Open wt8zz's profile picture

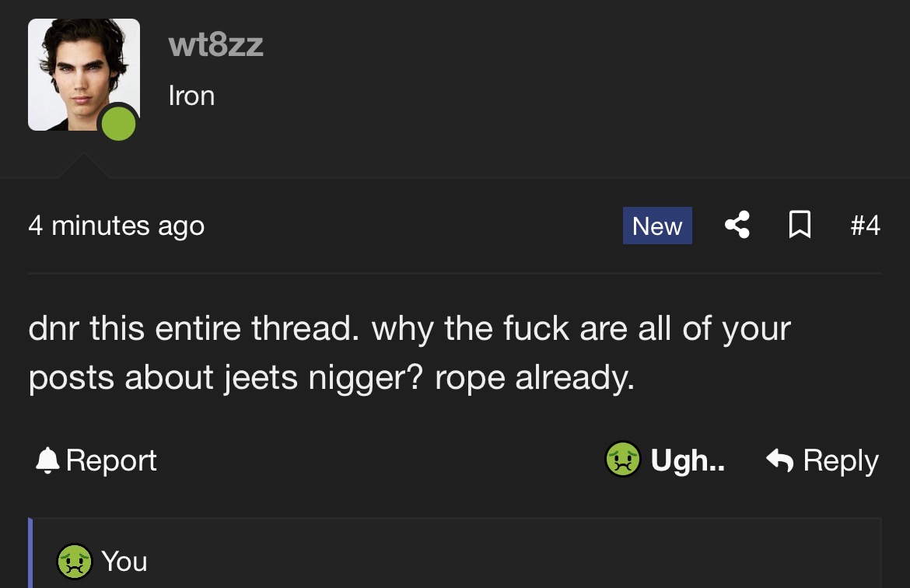click(x=83, y=75)
